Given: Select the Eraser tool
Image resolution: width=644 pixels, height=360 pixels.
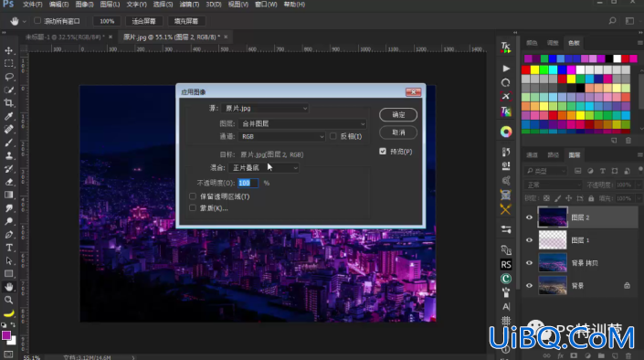Looking at the screenshot, I should 8,182.
